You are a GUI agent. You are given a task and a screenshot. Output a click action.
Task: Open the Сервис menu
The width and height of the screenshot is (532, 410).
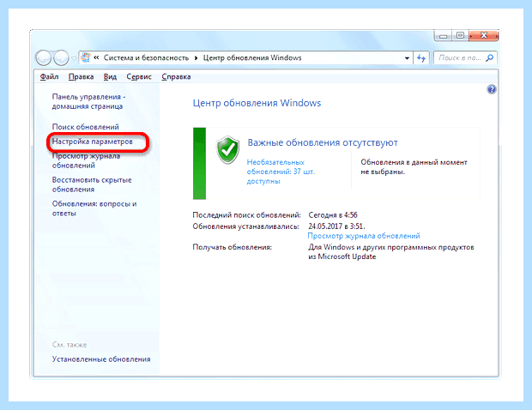coord(139,76)
